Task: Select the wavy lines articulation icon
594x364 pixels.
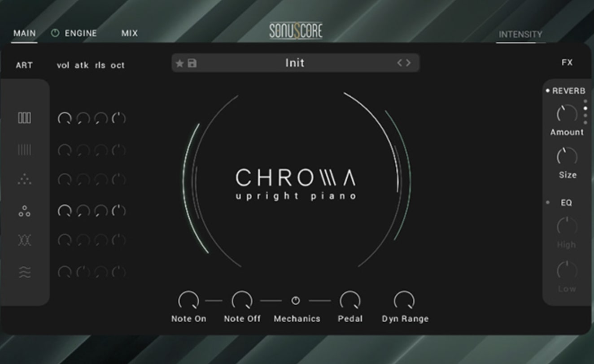Action: coord(25,272)
